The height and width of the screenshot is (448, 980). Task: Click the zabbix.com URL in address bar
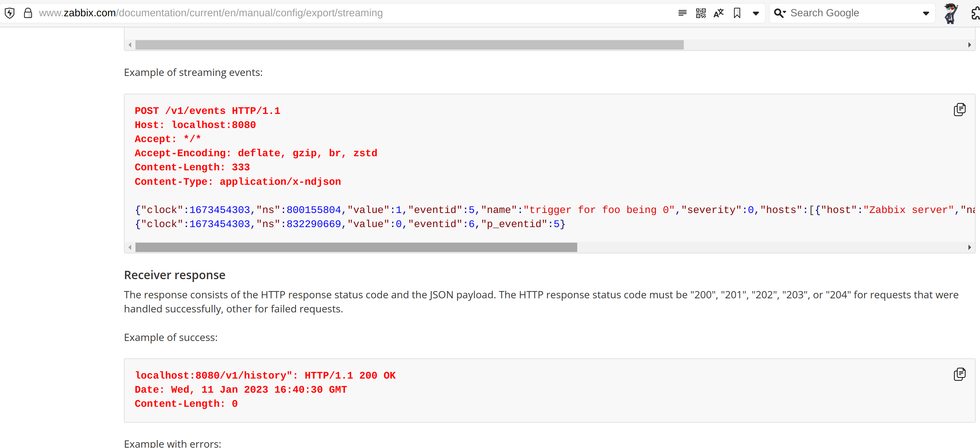211,13
